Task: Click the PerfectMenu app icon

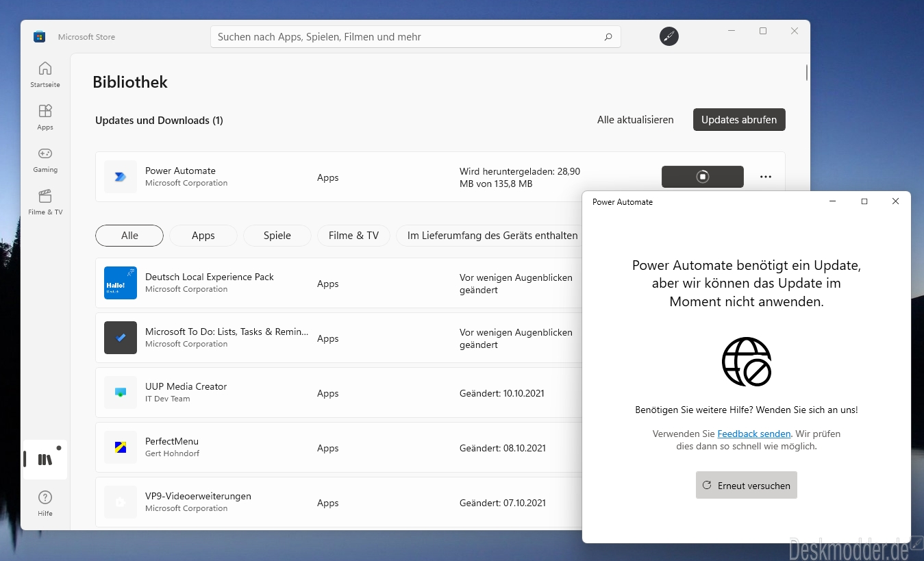Action: pyautogui.click(x=121, y=447)
